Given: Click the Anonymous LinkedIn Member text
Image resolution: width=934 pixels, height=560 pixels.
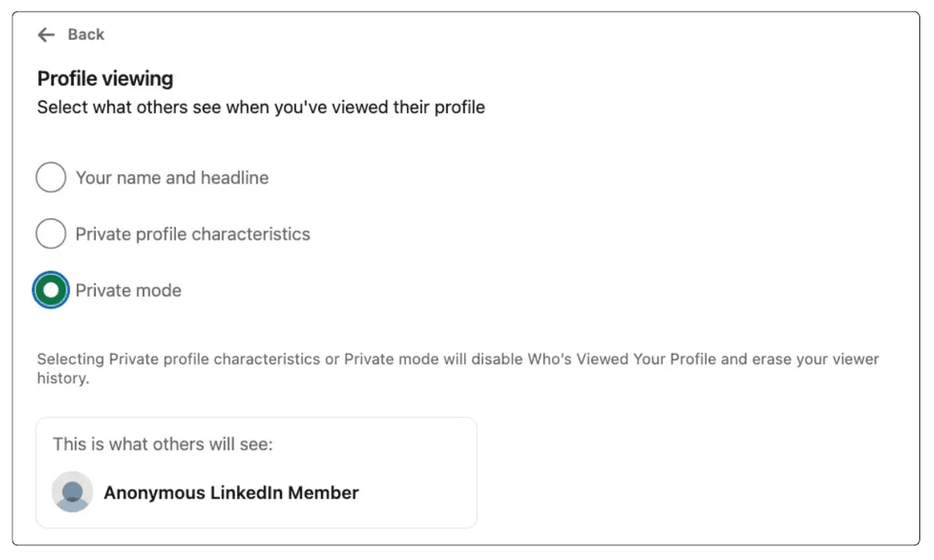Looking at the screenshot, I should pyautogui.click(x=231, y=493).
